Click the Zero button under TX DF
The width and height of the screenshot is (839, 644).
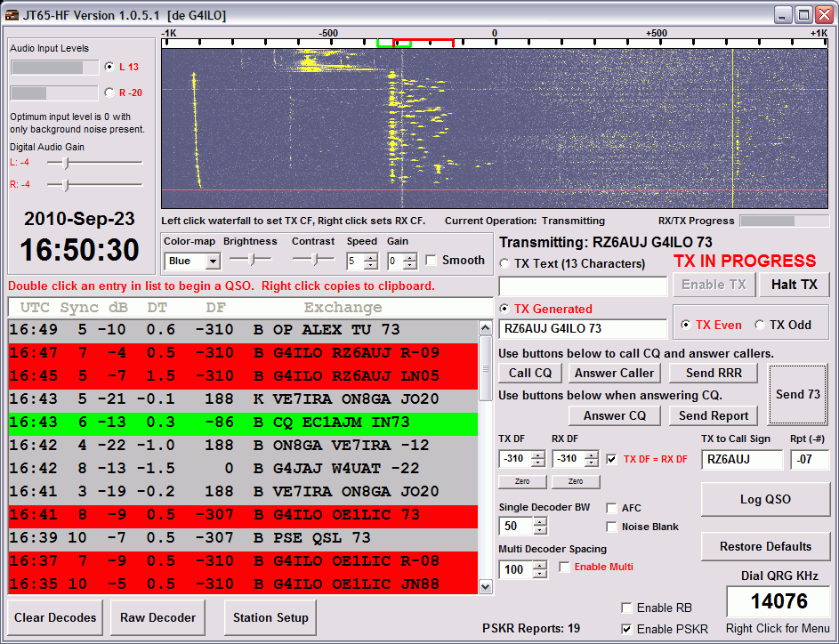click(522, 481)
